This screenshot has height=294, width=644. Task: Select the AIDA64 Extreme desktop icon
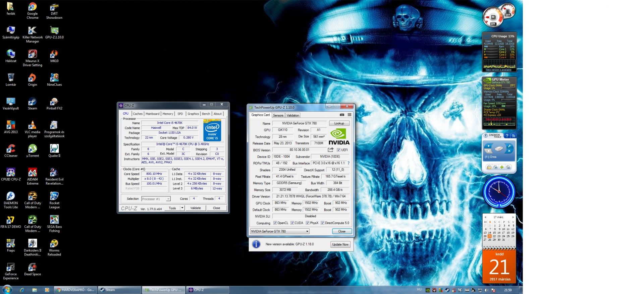point(33,177)
